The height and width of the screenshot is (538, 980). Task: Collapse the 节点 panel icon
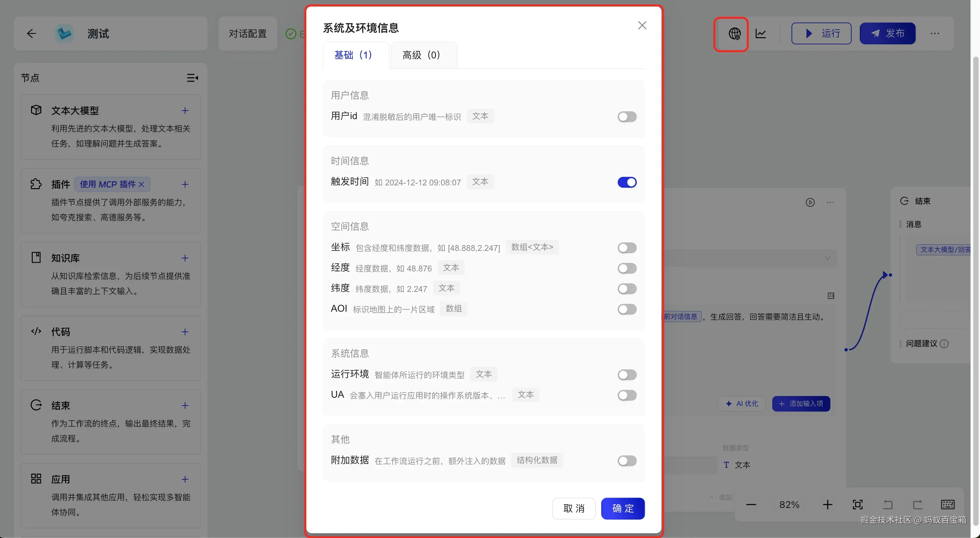[x=192, y=78]
